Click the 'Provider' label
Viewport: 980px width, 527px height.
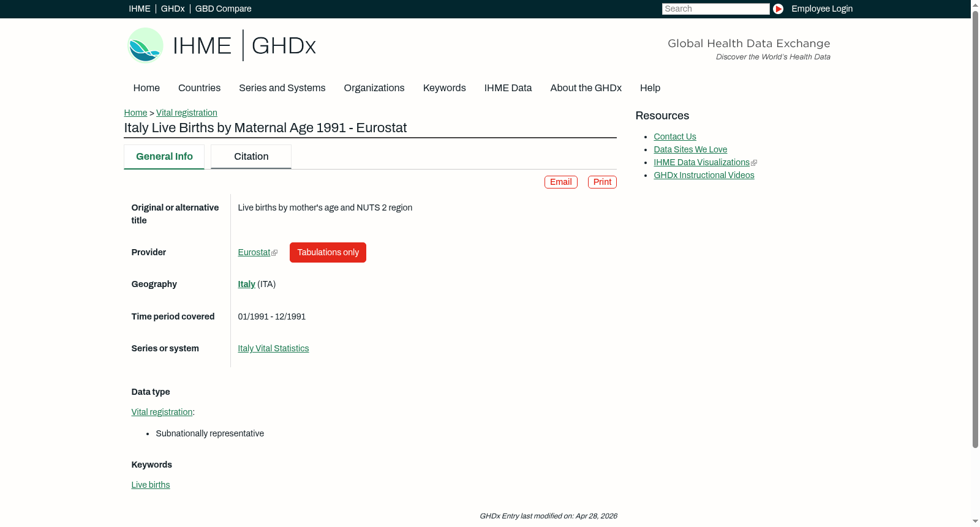148,253
